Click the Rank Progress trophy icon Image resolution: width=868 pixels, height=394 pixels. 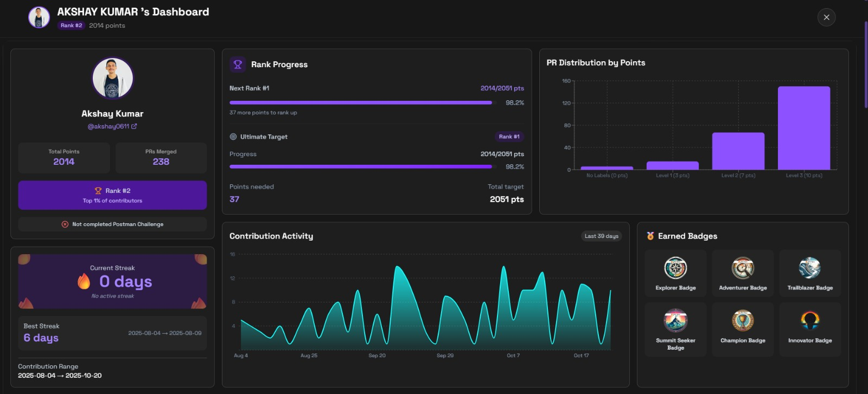(238, 64)
